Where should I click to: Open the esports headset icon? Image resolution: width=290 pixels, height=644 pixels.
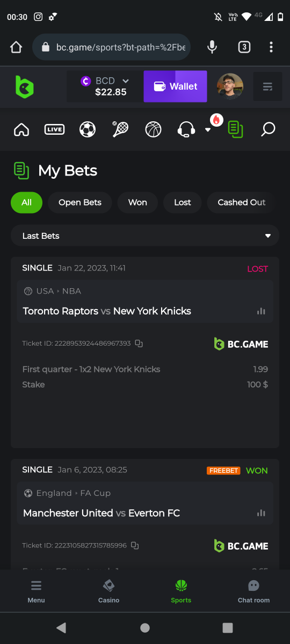tap(186, 129)
